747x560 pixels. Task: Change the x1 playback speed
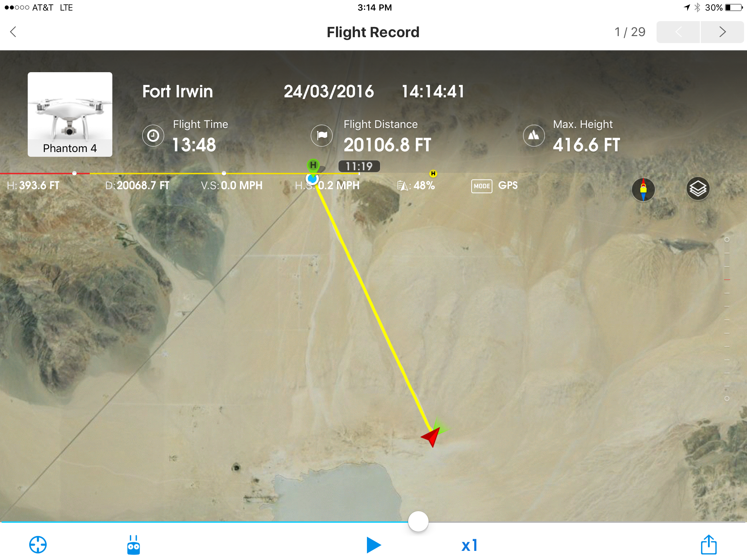point(469,545)
